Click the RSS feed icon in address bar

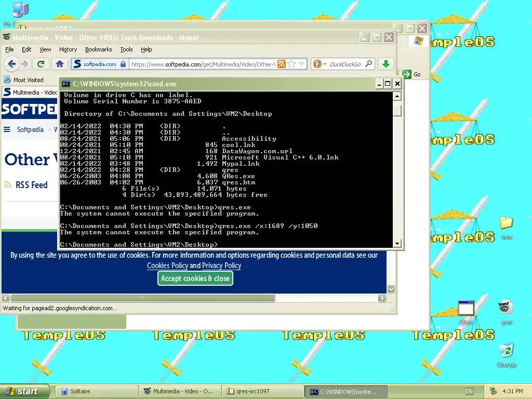[281, 64]
